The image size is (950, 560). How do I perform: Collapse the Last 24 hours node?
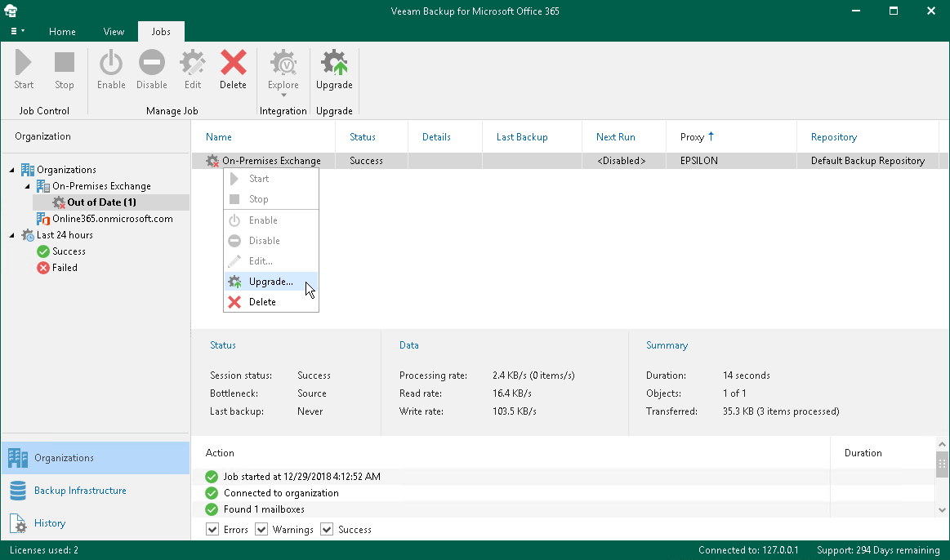pos(12,235)
